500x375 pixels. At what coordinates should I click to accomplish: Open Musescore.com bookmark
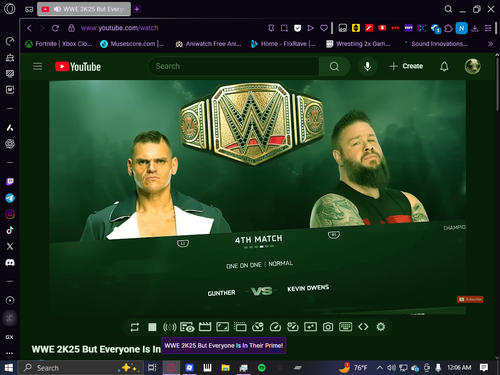[132, 44]
